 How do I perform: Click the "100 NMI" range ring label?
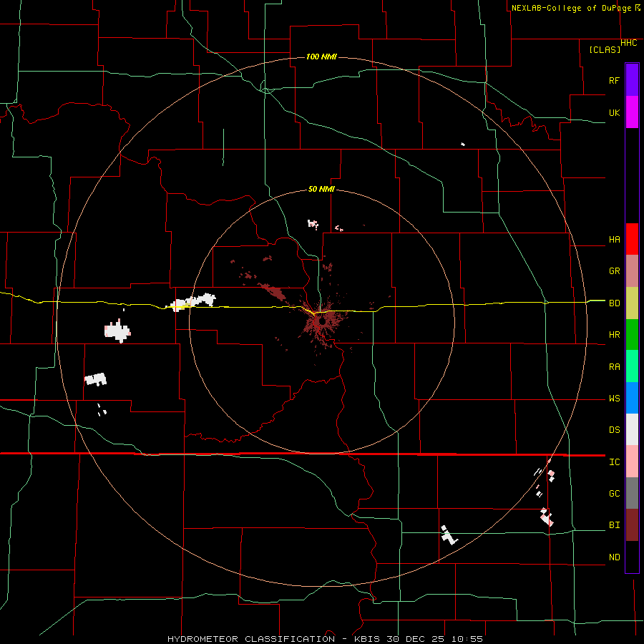coord(321,57)
